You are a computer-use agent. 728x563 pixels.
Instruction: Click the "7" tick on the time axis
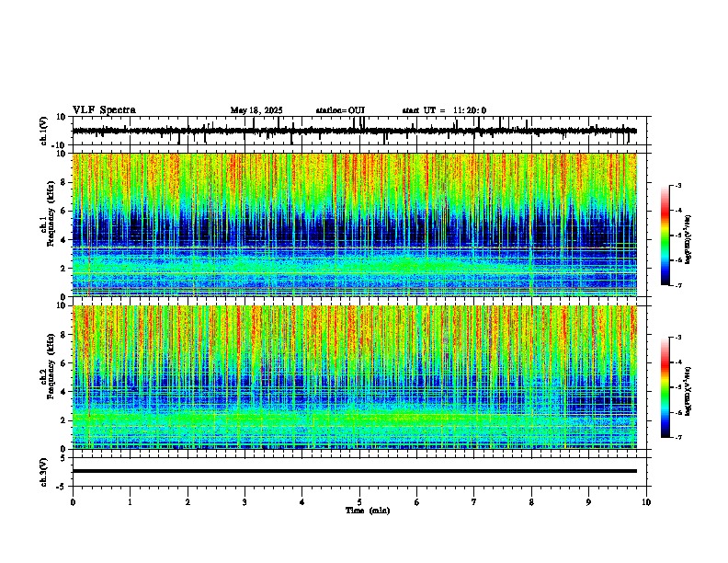point(474,502)
